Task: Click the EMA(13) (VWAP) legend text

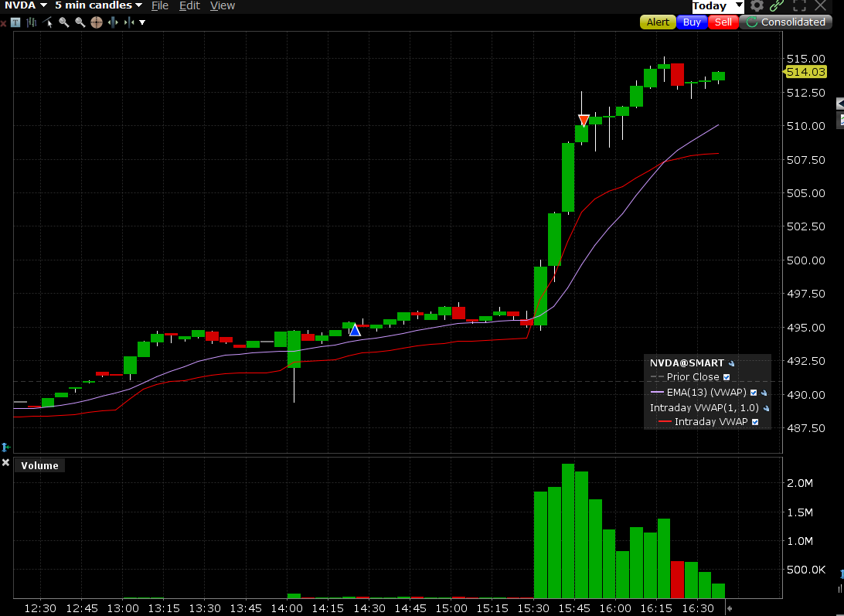Action: click(706, 393)
